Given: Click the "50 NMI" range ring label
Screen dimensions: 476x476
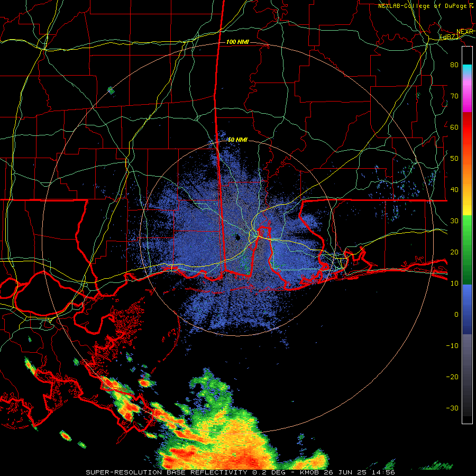Looking at the screenshot, I should click(x=237, y=140).
